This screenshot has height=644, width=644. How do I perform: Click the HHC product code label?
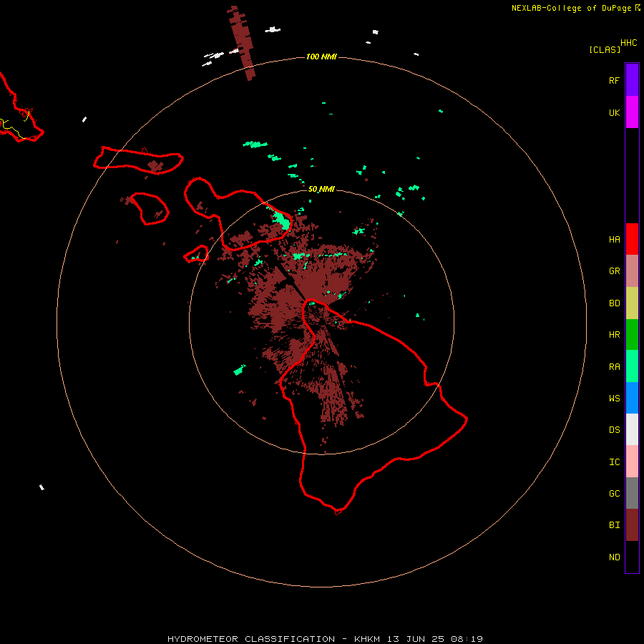628,43
